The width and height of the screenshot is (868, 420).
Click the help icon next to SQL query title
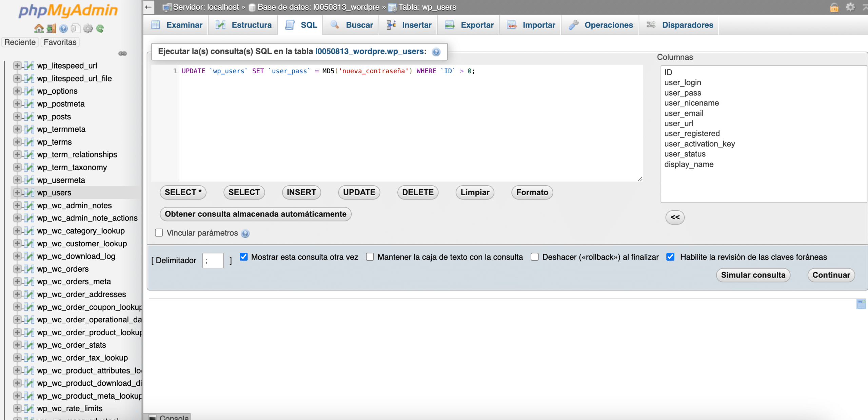[x=436, y=52]
